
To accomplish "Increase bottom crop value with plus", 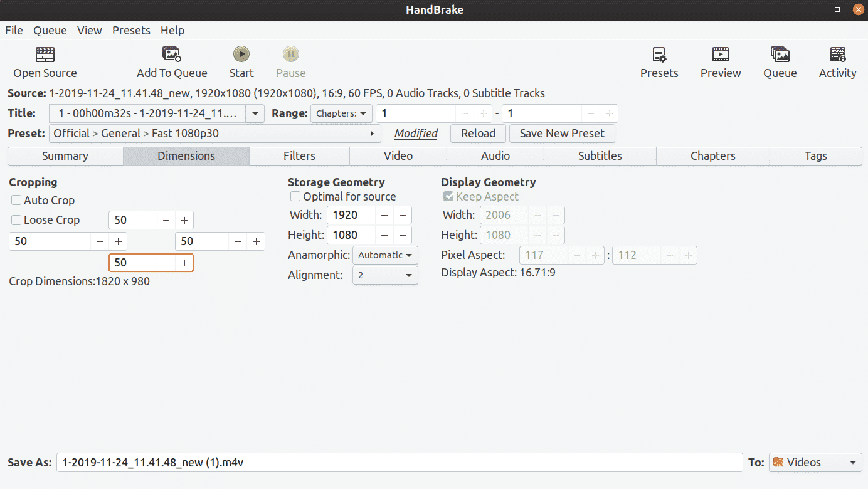I will pyautogui.click(x=184, y=263).
